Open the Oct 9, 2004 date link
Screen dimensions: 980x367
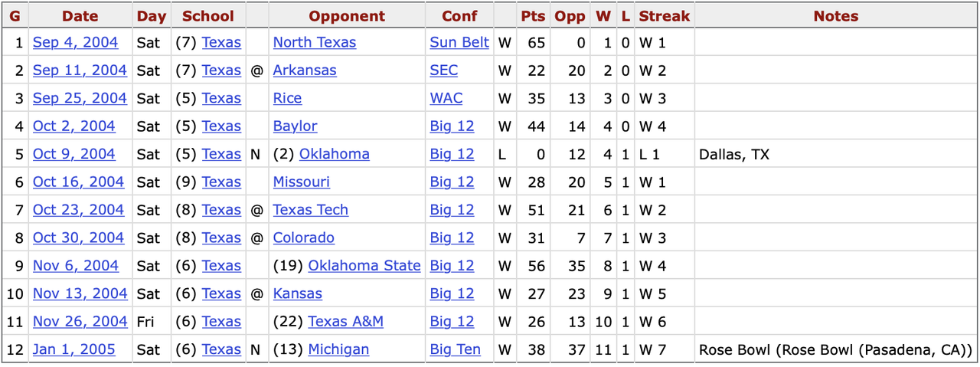[74, 154]
